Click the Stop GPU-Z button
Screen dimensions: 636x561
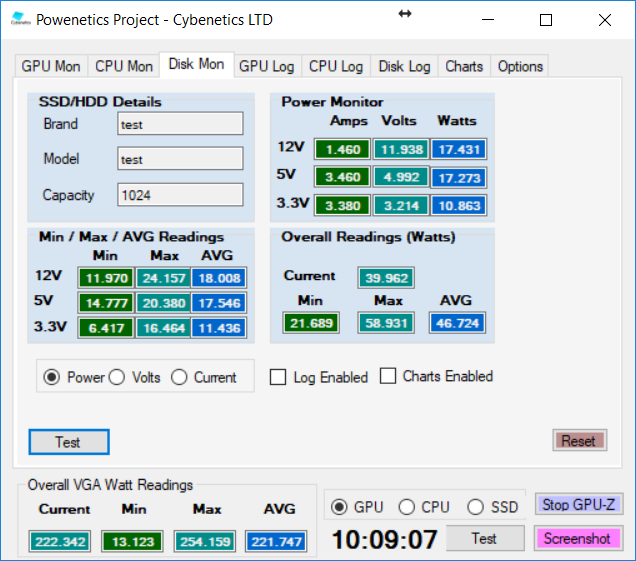point(579,504)
